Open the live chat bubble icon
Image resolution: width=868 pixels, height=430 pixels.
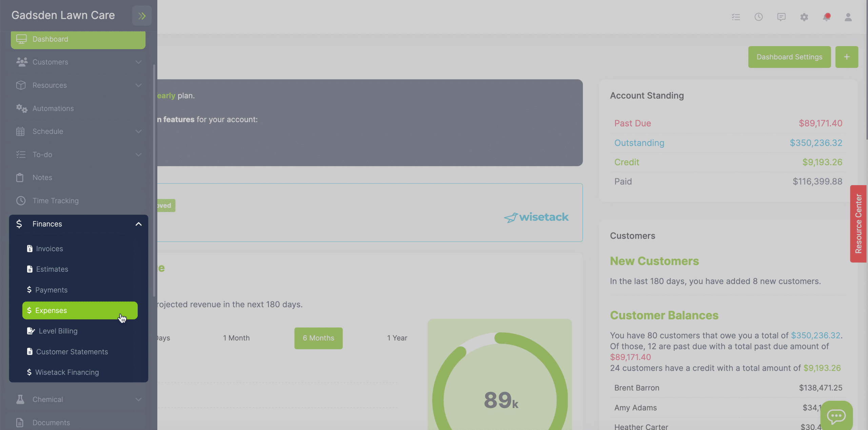(836, 416)
